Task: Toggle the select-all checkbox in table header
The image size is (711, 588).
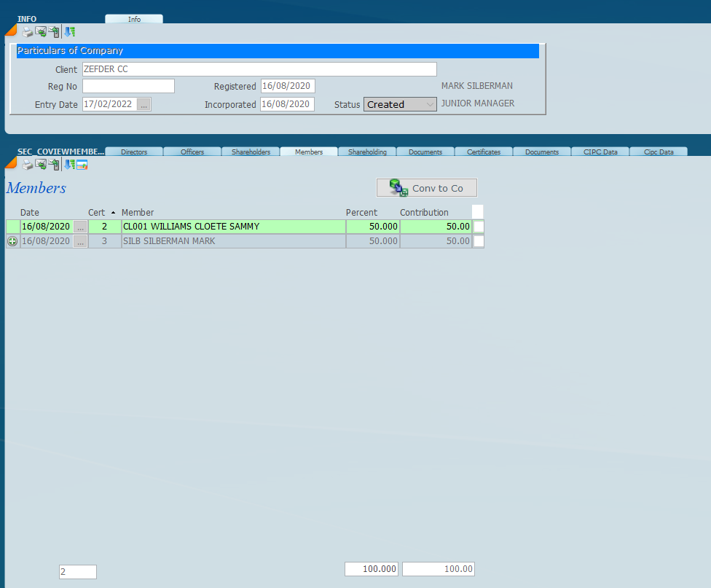Action: [478, 211]
